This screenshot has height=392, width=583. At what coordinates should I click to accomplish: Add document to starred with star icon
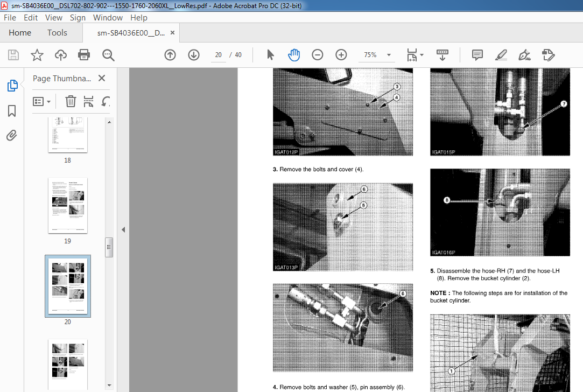(x=37, y=55)
